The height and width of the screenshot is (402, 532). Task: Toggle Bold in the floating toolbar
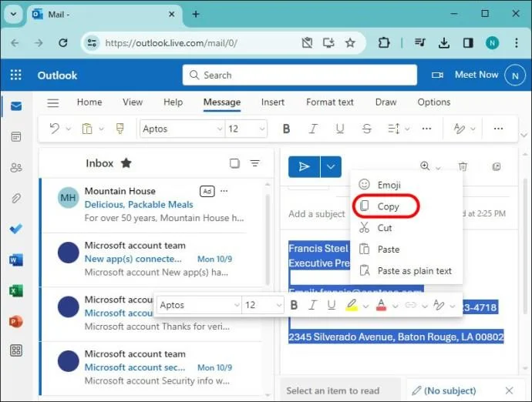pos(295,305)
